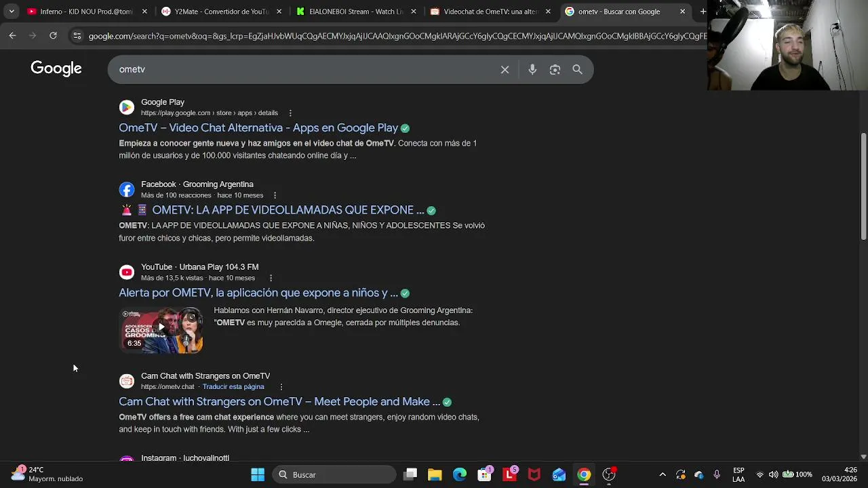Open more options for ometv.chat result

coord(281,386)
